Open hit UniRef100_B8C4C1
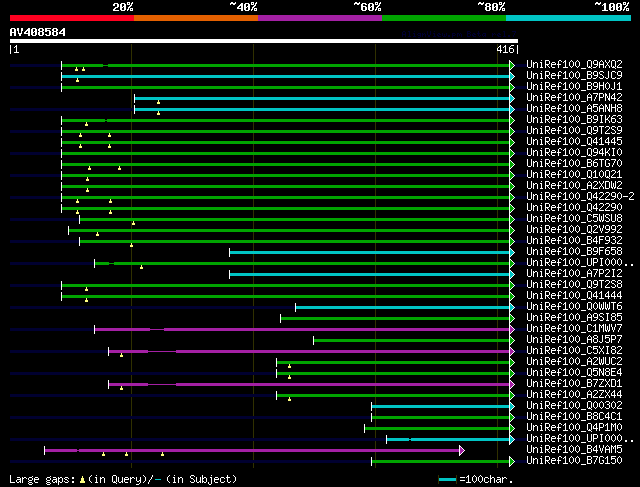 pyautogui.click(x=574, y=416)
